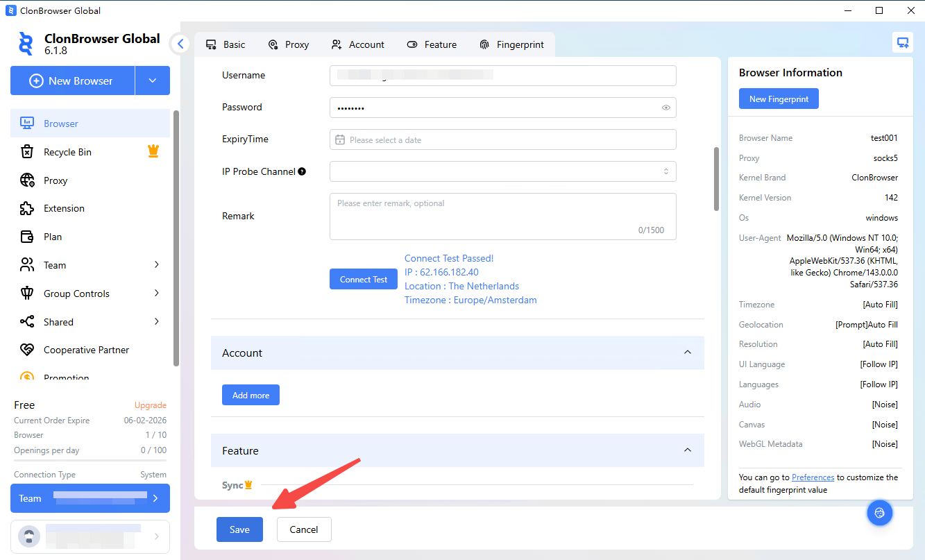
Task: Click the help icon beside IP Probe Channel
Action: click(302, 171)
